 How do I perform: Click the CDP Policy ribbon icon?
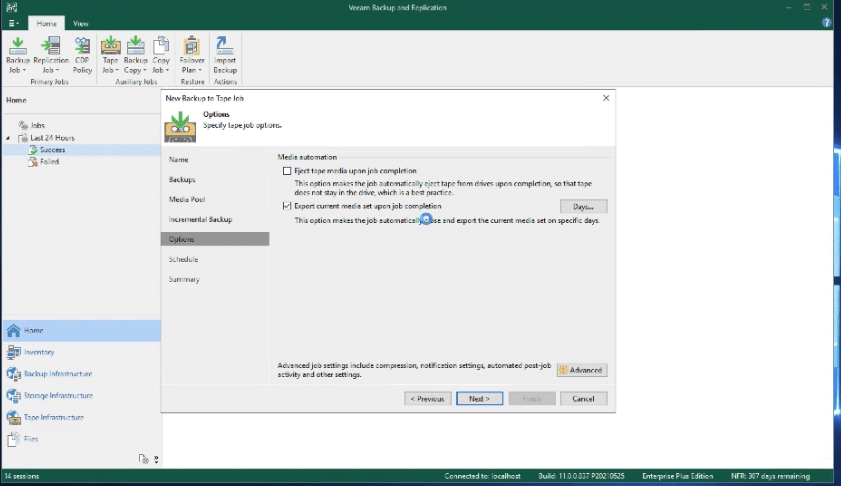(82, 55)
